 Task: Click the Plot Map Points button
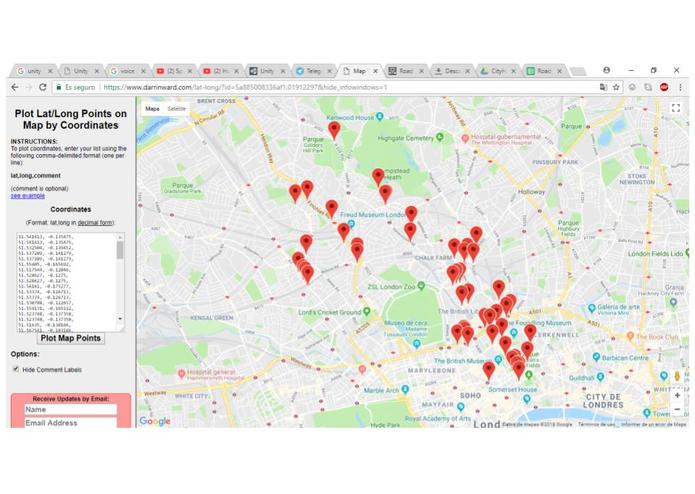pyautogui.click(x=71, y=338)
